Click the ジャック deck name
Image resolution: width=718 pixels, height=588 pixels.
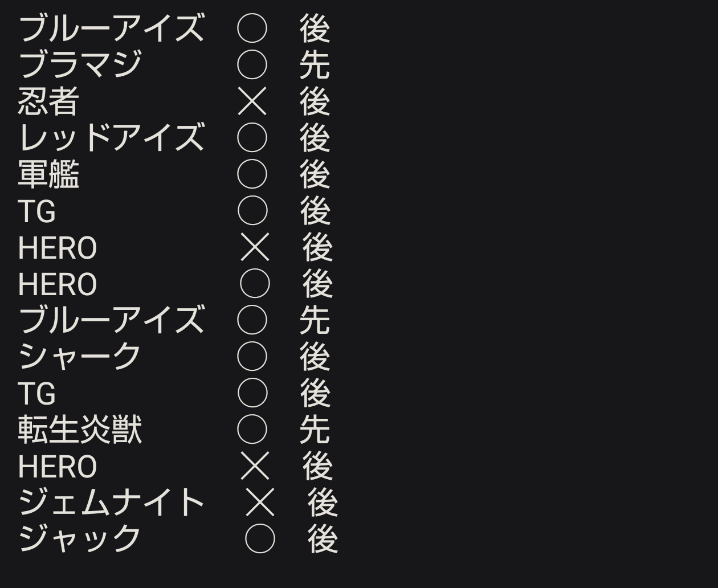tap(80, 539)
